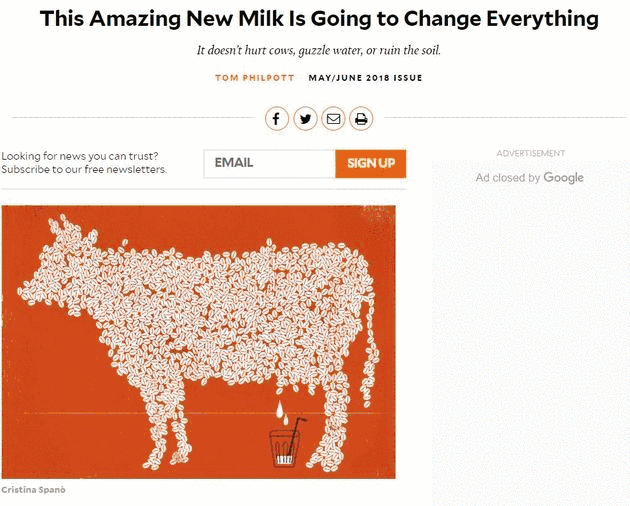Share the article on Twitter
The image size is (630, 506).
pos(305,119)
